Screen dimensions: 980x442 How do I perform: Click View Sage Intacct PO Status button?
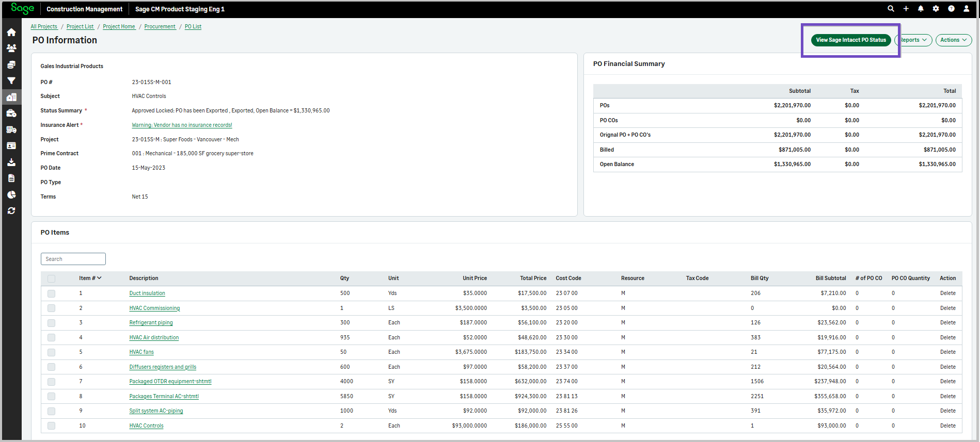coord(850,40)
